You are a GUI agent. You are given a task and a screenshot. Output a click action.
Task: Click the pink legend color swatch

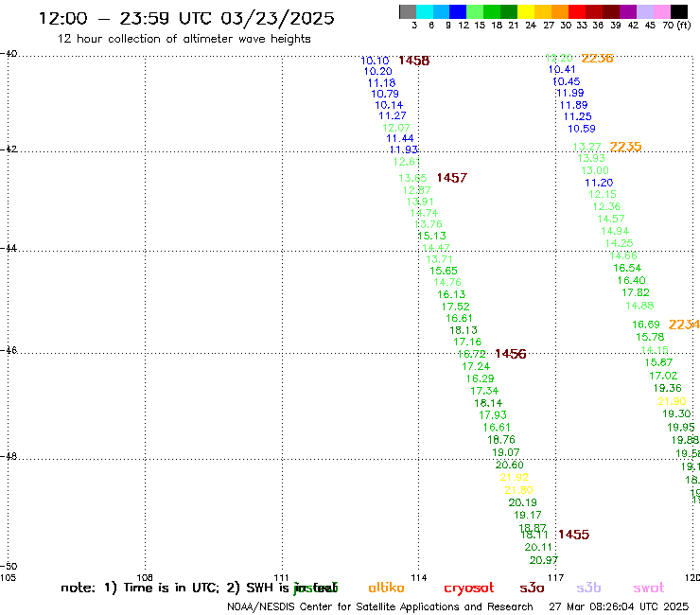661,12
